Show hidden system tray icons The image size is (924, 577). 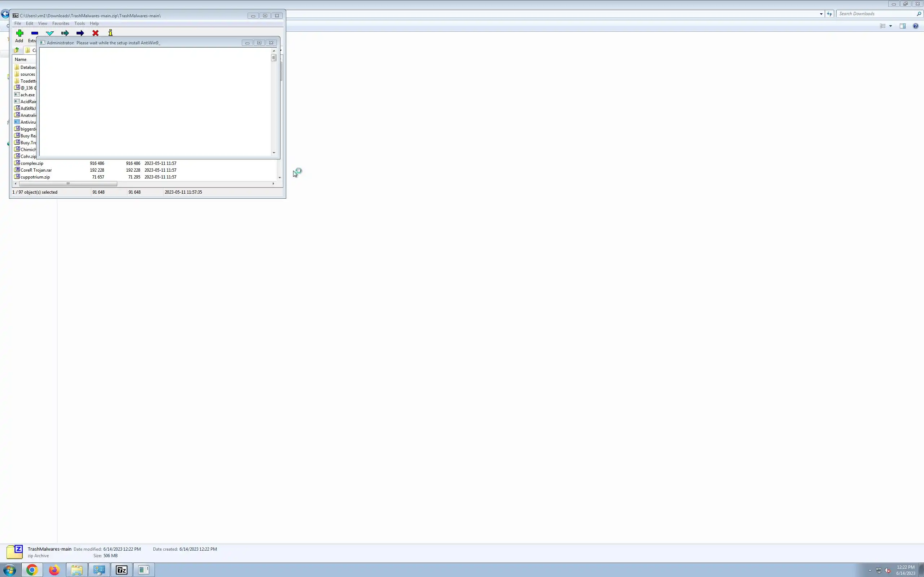(870, 570)
